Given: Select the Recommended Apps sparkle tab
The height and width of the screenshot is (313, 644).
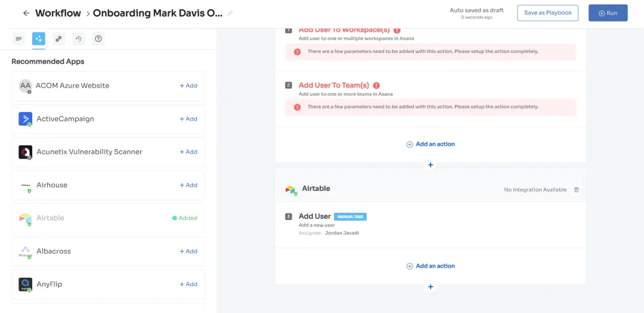Looking at the screenshot, I should coord(38,39).
